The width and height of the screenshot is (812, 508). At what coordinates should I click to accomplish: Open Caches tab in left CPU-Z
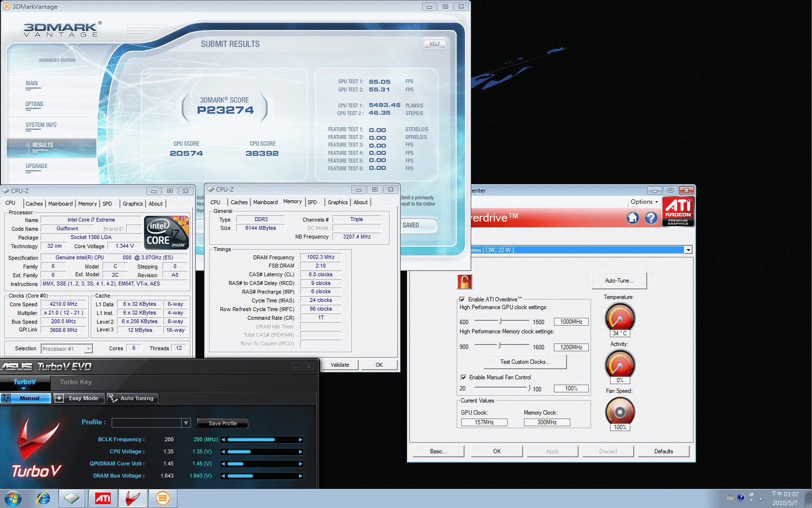tap(34, 204)
